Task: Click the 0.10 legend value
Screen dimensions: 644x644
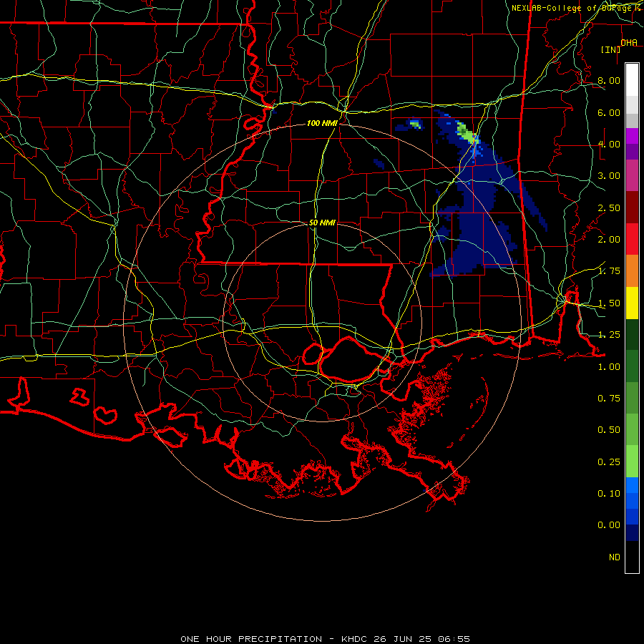Action: 608,494
